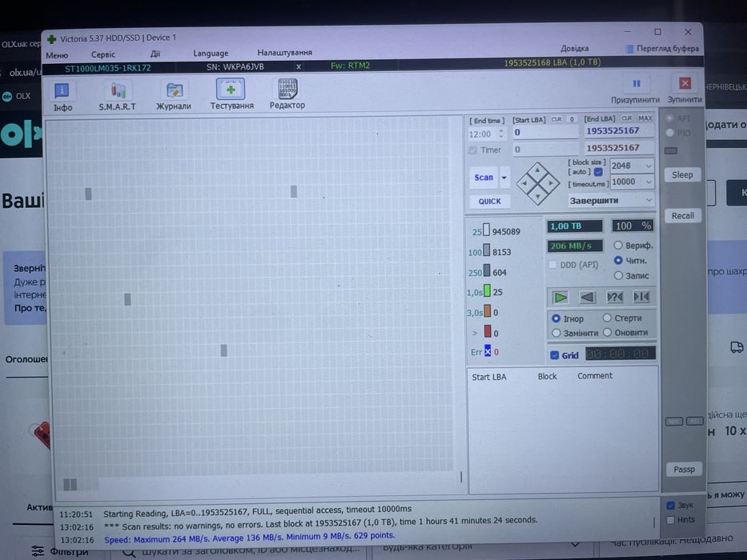Click the 100 % progress indicator
747x560 pixels.
pos(633,226)
